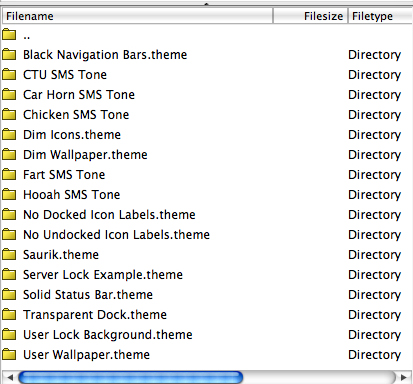Select the 'User Lock Background.theme' filename
413x384 pixels.
108,335
